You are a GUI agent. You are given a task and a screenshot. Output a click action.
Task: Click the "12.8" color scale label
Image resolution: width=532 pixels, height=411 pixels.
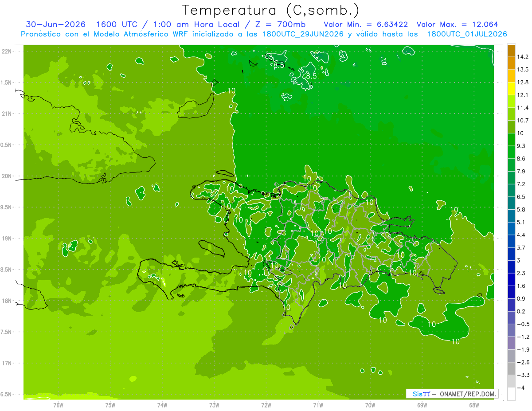click(523, 82)
